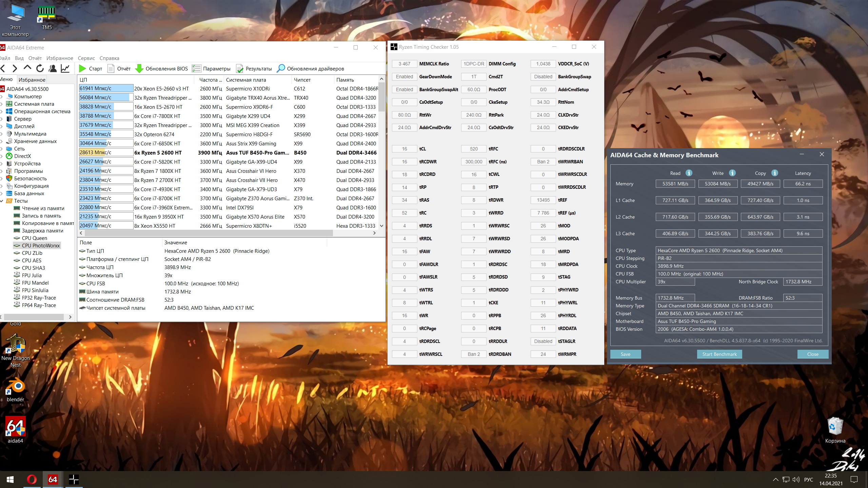The image size is (868, 488).
Task: Click the Write info icon in the benchmark
Action: 732,173
